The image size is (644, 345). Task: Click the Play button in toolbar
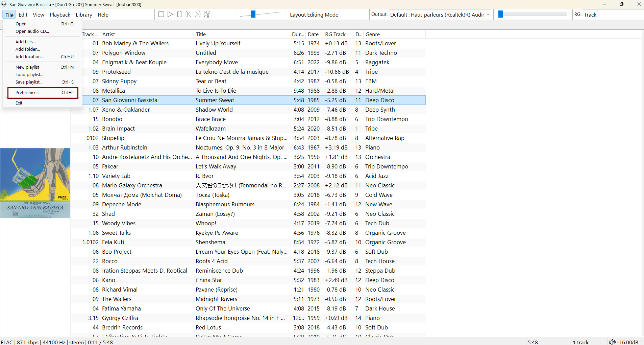coord(170,14)
